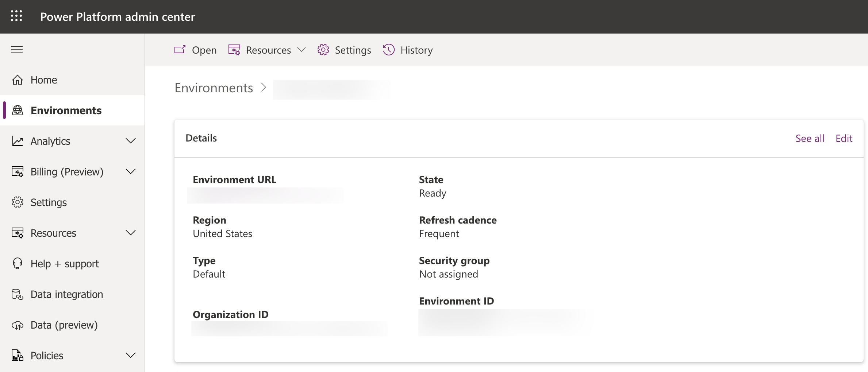The height and width of the screenshot is (372, 868).
Task: Click Settings in the command bar
Action: 344,50
